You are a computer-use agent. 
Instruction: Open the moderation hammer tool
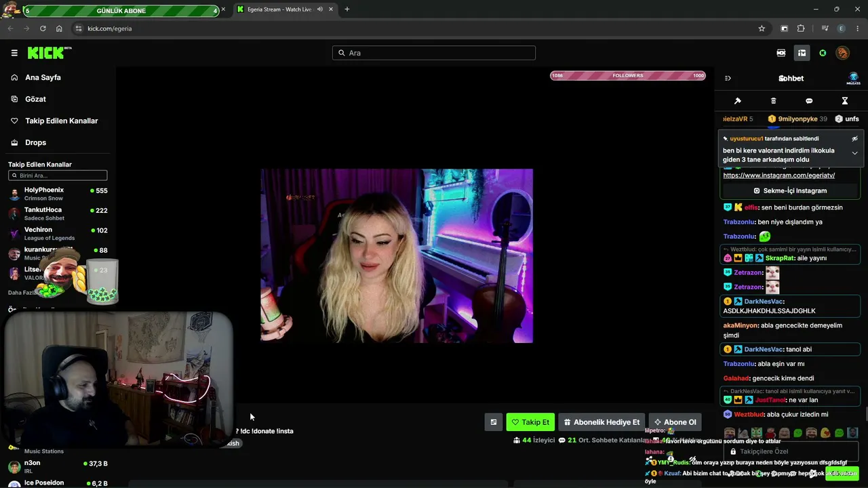(738, 101)
